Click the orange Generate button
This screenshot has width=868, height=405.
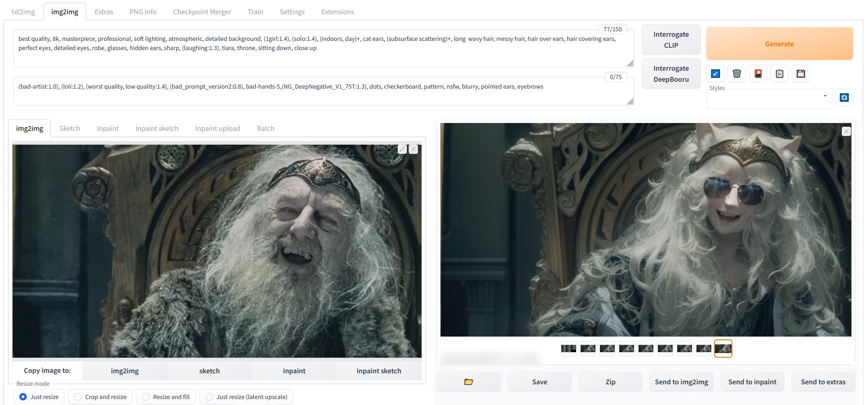(x=779, y=44)
